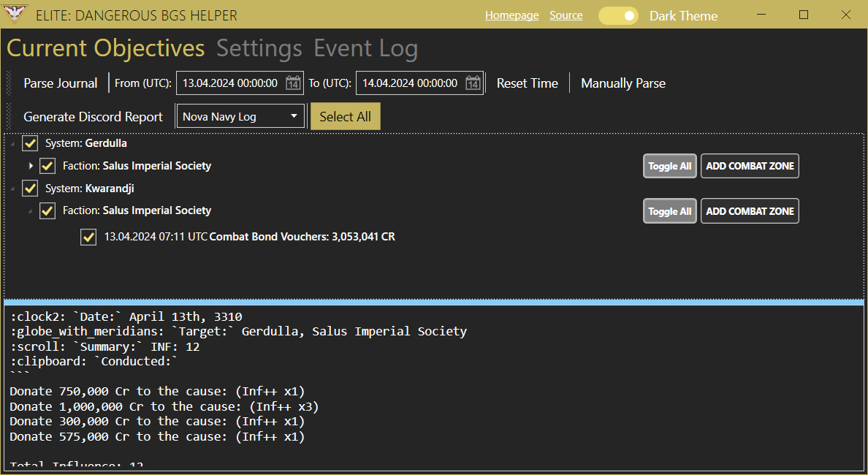Select the System: Kwarandji row label
This screenshot has width=868, height=475.
click(x=90, y=189)
